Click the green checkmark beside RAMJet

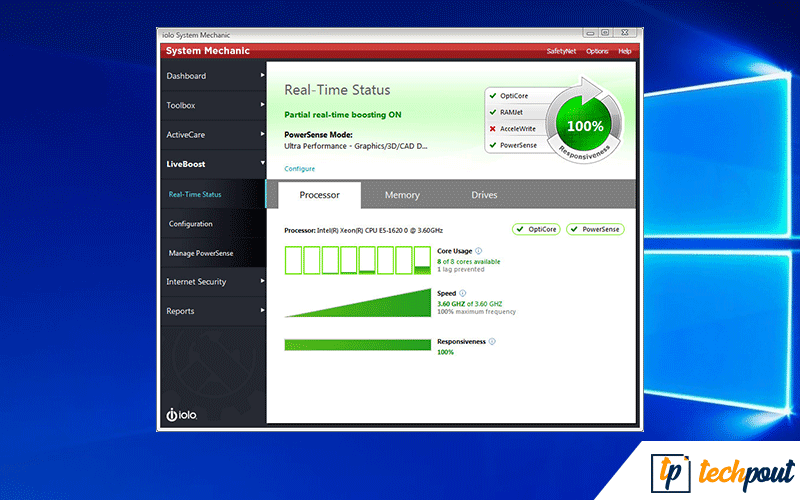click(x=491, y=112)
